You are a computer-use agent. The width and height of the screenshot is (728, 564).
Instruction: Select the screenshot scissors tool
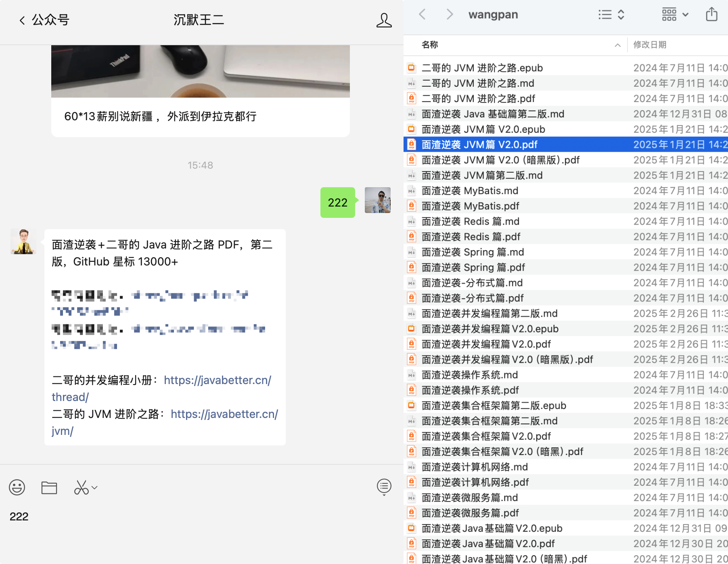[79, 487]
